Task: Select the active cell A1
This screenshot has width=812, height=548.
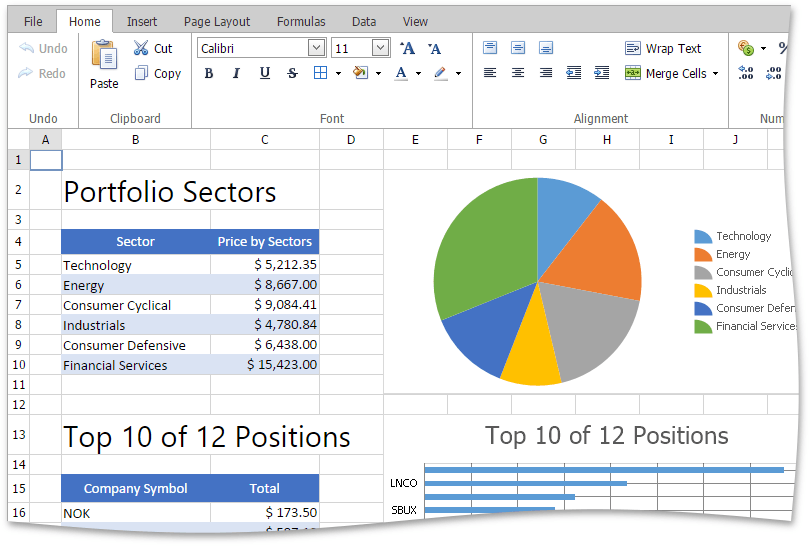Action: click(46, 160)
